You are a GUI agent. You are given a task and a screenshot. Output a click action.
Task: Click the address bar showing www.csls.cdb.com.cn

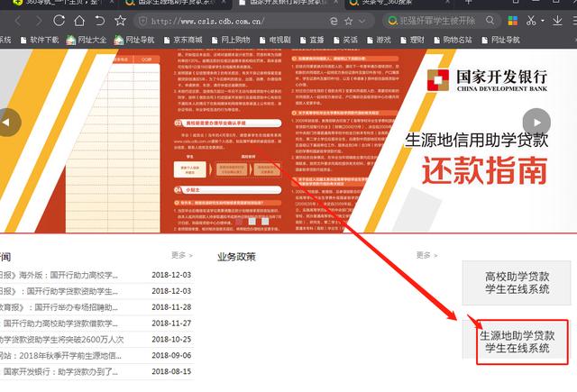[207, 22]
